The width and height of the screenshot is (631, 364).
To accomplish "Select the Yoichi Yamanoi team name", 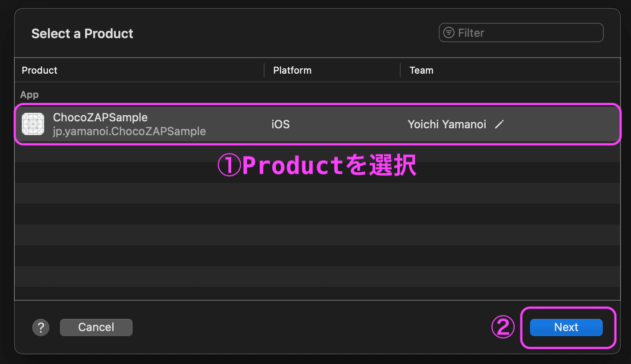I will (447, 124).
